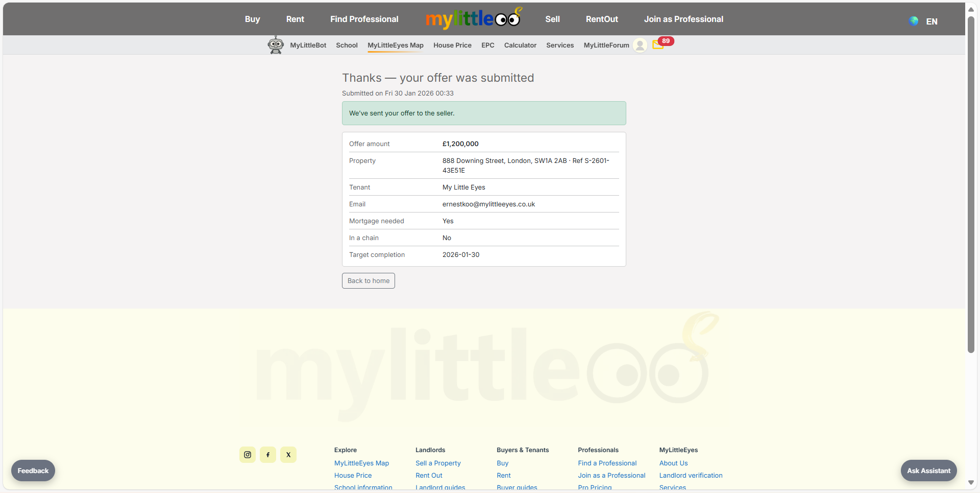Open the Facebook social icon
980x493 pixels.
tap(268, 455)
